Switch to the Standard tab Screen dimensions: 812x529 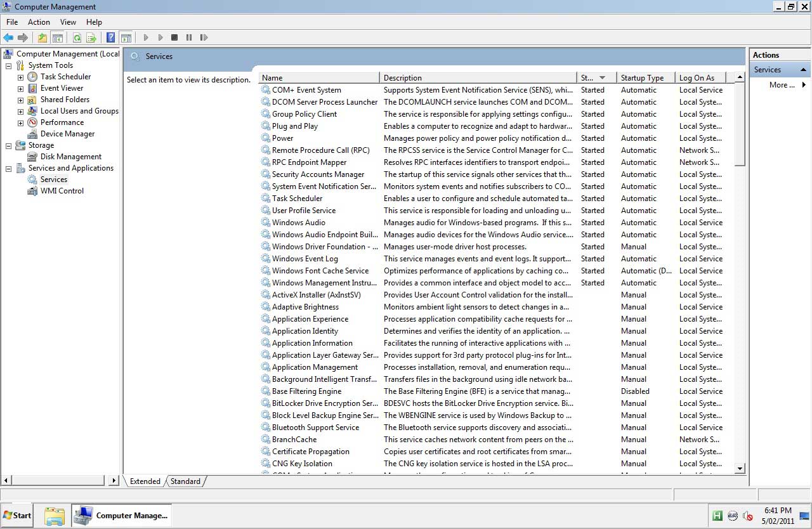(x=185, y=481)
